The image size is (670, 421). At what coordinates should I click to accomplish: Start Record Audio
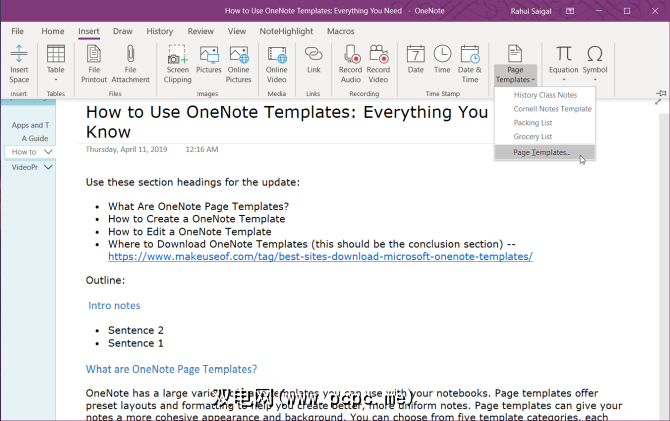[x=350, y=64]
